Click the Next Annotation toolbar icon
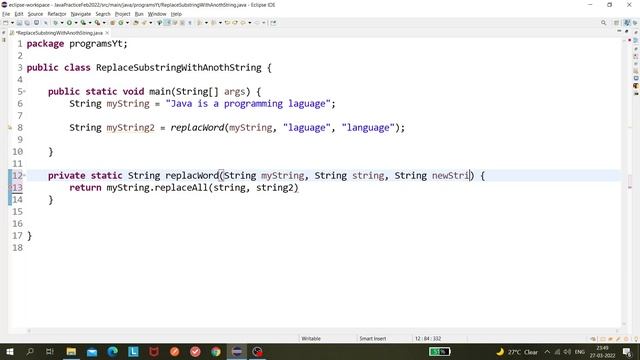Screen dimensions: 640x360 point(200,23)
